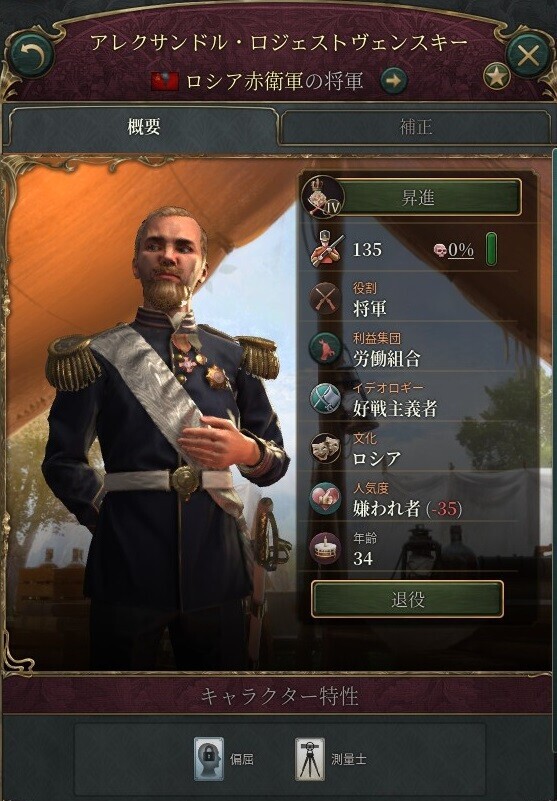This screenshot has height=801, width=557.
Task: Click the 測量士 surveyor trait icon
Action: [310, 759]
